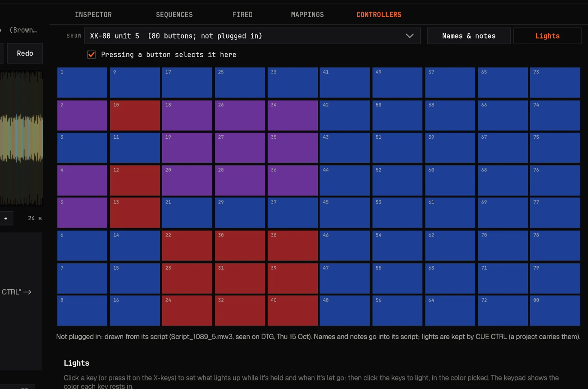Switch to Names & notes view
This screenshot has height=389, width=588.
(x=469, y=36)
